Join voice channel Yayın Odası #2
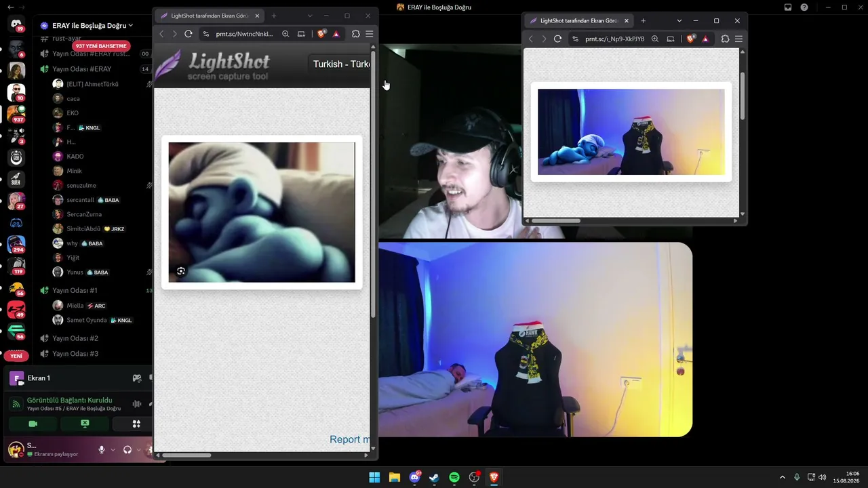Screen dimensions: 868x488 click(75, 338)
